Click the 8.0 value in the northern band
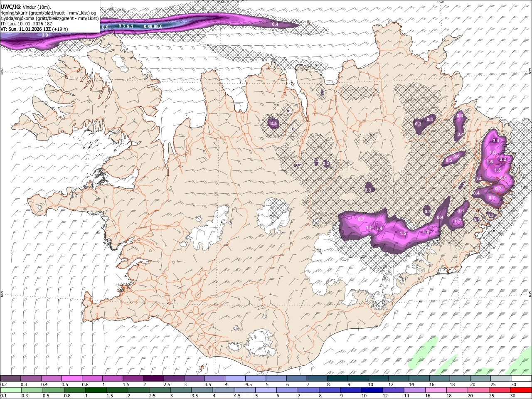This screenshot has width=532, height=399. 105,27
